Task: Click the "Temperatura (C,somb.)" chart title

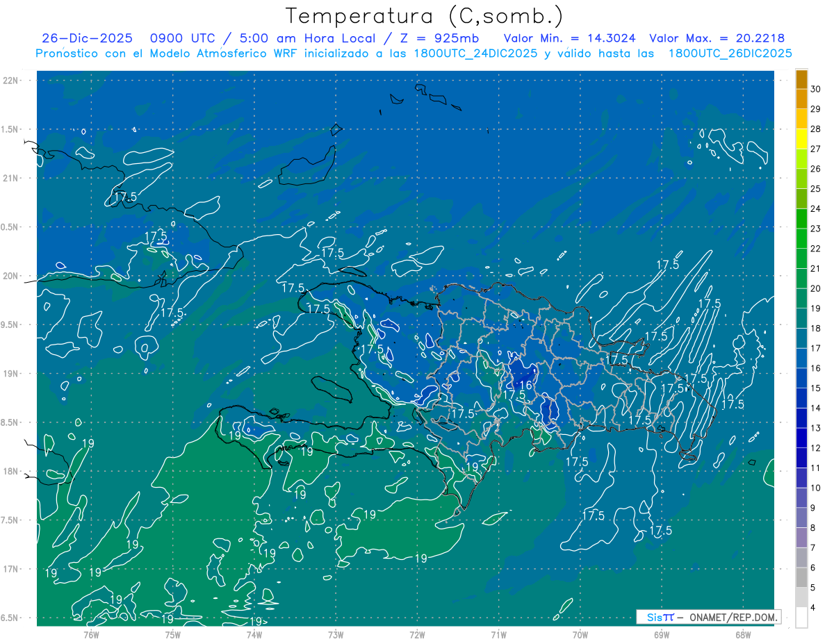Action: click(425, 16)
